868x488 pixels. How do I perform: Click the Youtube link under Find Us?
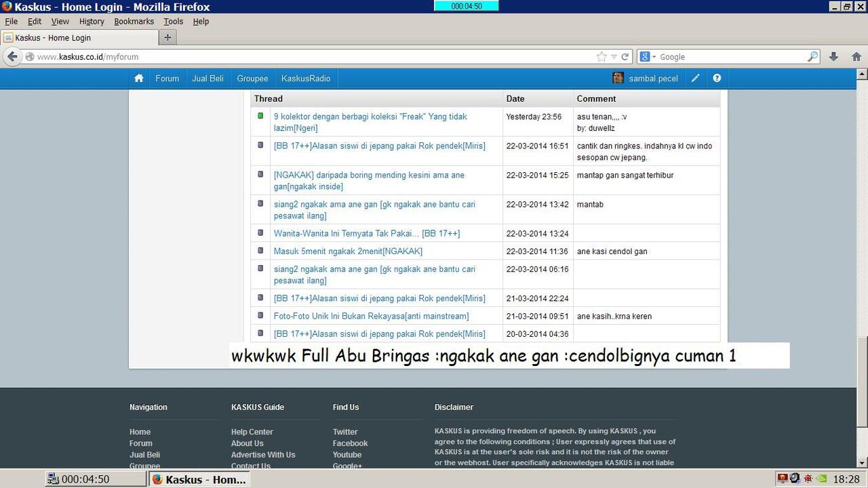(x=347, y=455)
